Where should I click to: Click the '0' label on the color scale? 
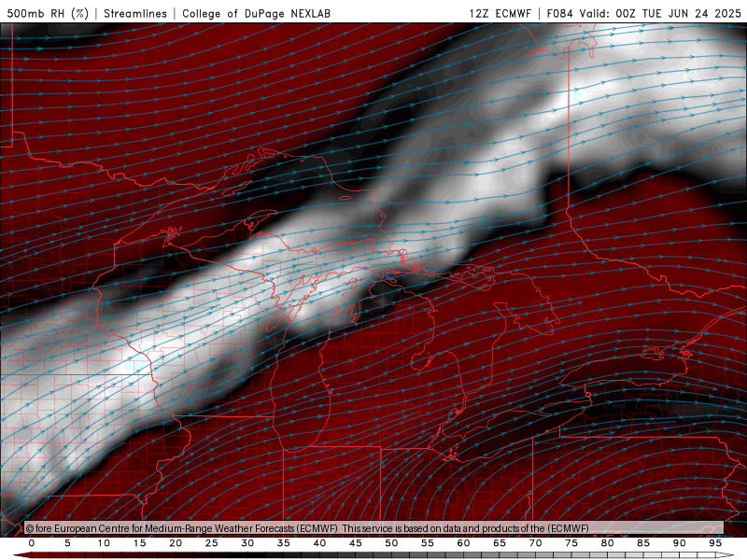pyautogui.click(x=32, y=543)
